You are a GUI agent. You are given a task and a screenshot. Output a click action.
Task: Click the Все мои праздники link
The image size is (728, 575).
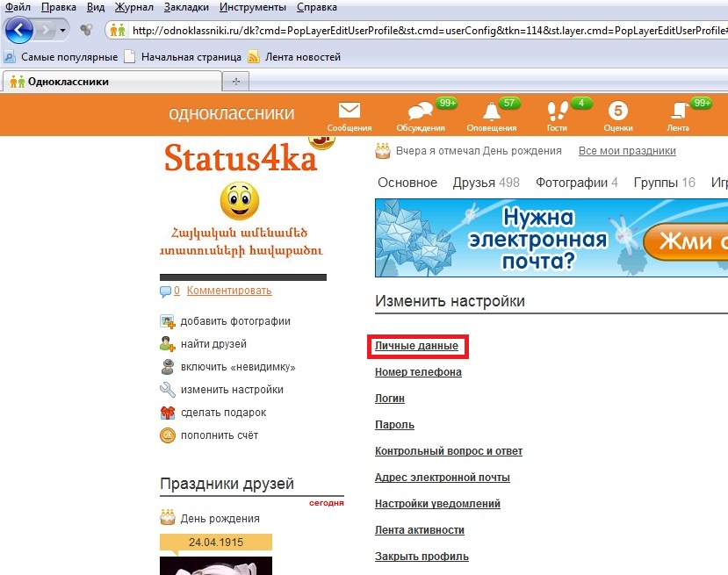pyautogui.click(x=627, y=151)
